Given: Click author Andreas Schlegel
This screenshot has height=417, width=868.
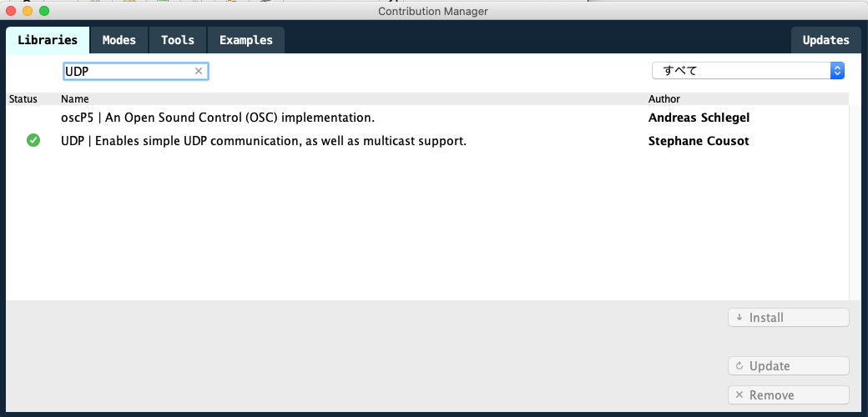Looking at the screenshot, I should (699, 118).
